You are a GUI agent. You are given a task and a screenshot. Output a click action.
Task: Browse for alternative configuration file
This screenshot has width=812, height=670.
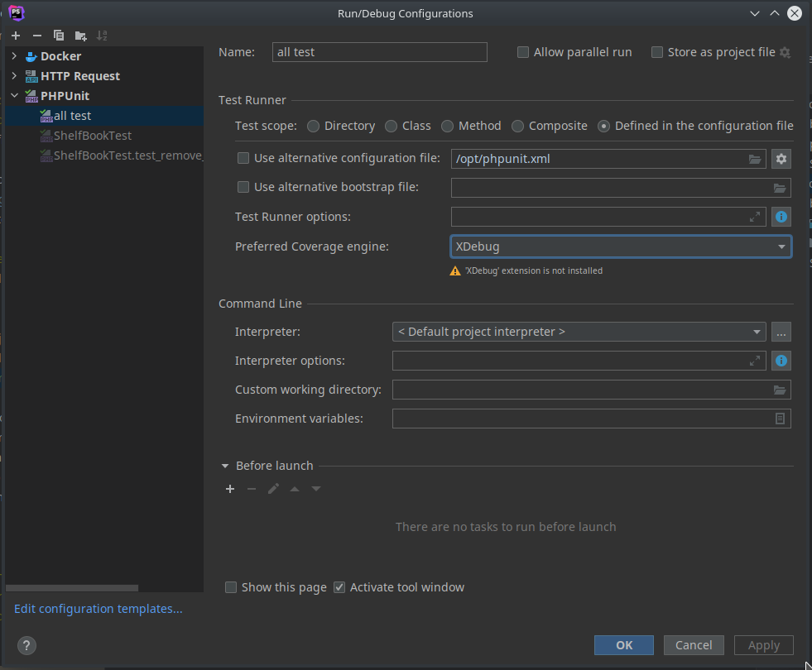click(755, 159)
